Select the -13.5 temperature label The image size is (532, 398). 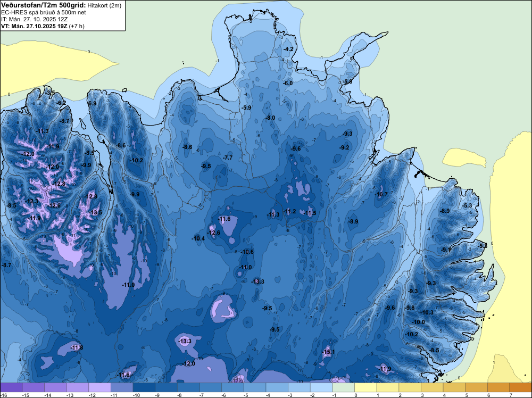pos(96,212)
